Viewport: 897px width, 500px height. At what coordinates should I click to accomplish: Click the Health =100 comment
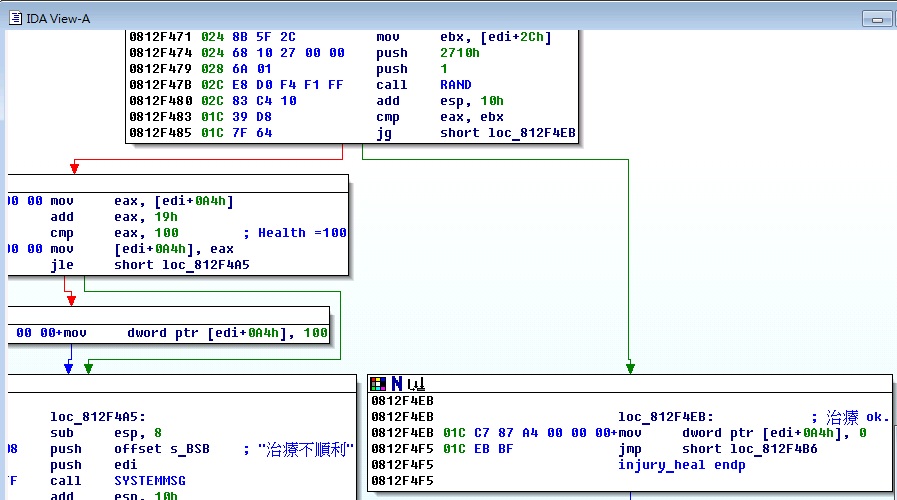pos(296,233)
